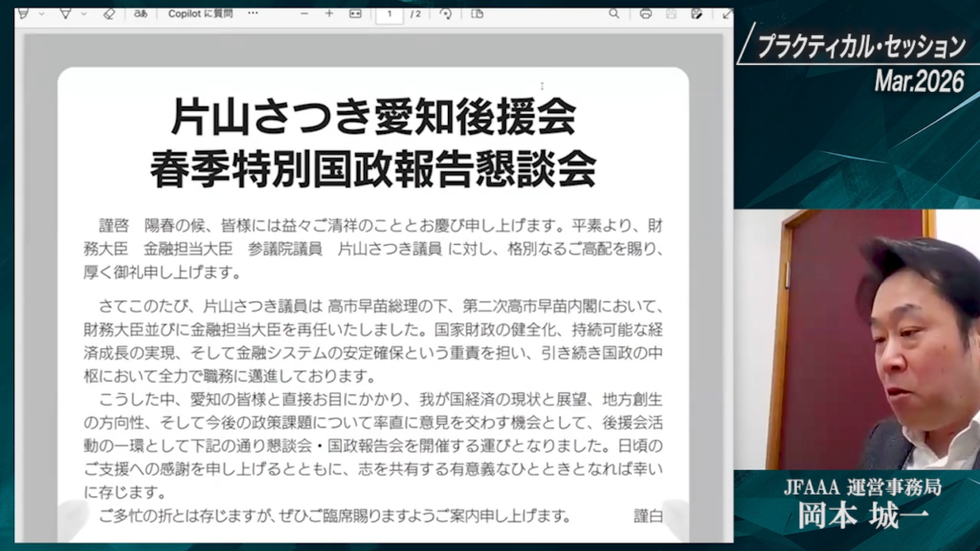The width and height of the screenshot is (980, 551).
Task: Select the eraser tool
Action: 108,13
